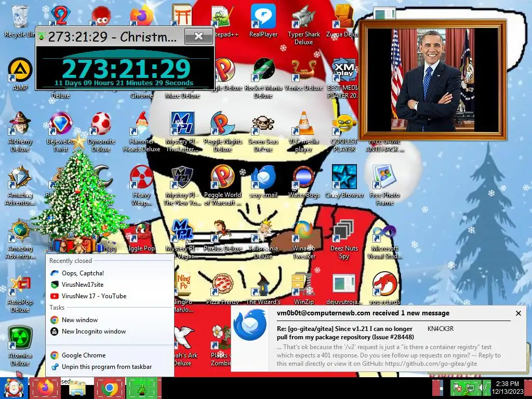This screenshot has width=532, height=399.
Task: Launch Water Bugs desktop shortcut
Action: coord(303,181)
